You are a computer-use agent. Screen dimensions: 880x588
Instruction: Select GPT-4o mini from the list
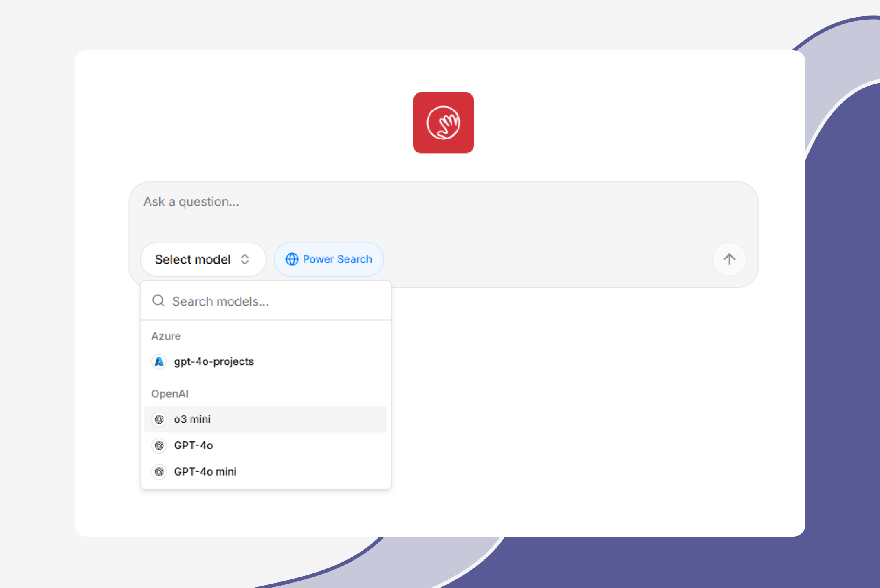(x=205, y=471)
